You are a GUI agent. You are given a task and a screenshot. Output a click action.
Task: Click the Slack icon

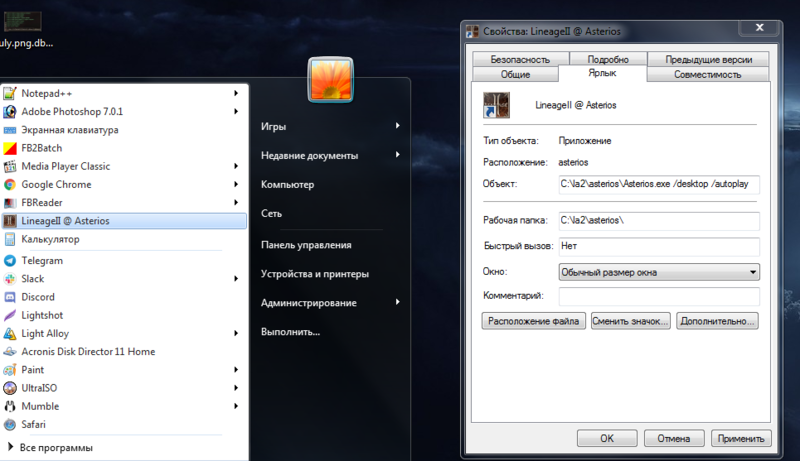click(x=10, y=279)
